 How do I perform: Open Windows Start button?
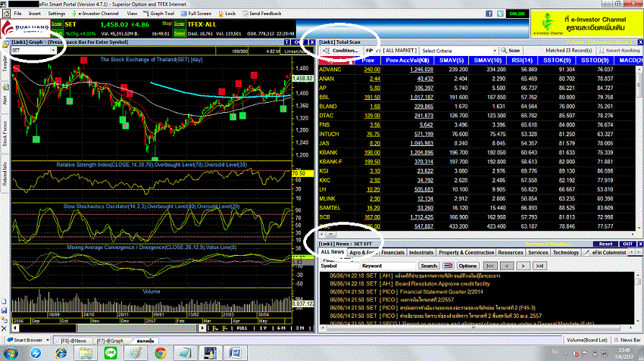tap(11, 353)
